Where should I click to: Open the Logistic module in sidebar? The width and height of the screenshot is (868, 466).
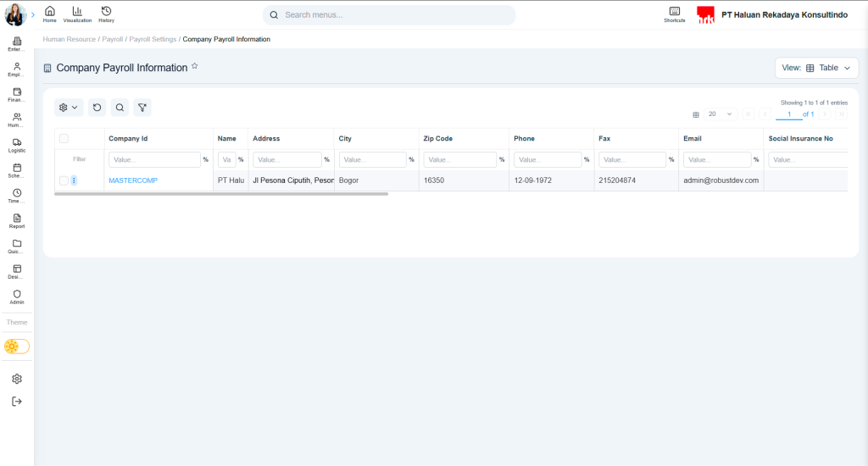(x=17, y=145)
